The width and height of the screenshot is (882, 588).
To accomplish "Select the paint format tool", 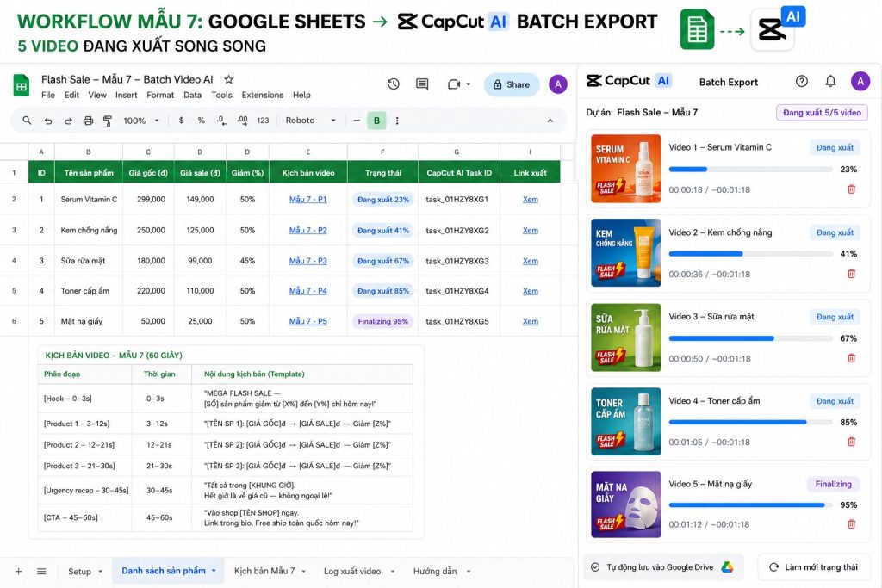I will (x=108, y=121).
